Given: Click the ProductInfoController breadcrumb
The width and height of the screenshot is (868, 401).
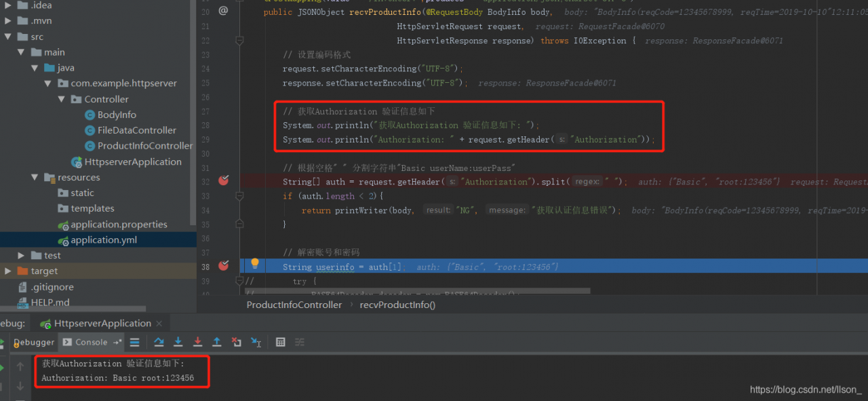Looking at the screenshot, I should tap(294, 305).
